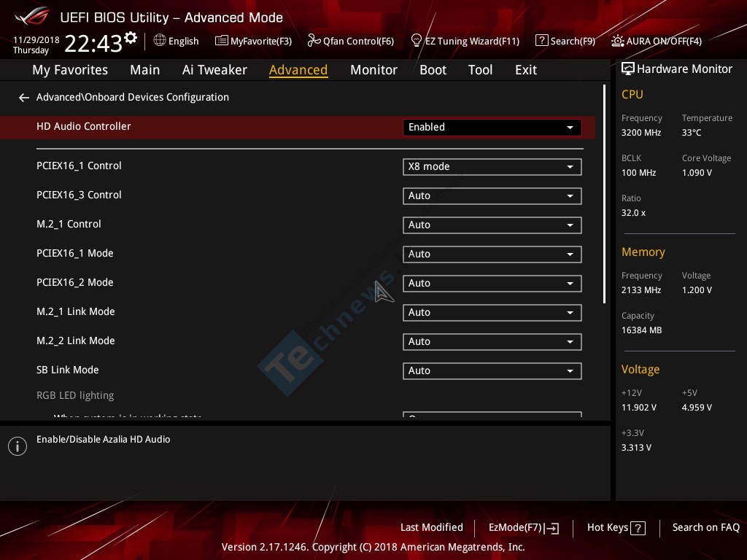Click the Search question mark icon

click(x=542, y=41)
